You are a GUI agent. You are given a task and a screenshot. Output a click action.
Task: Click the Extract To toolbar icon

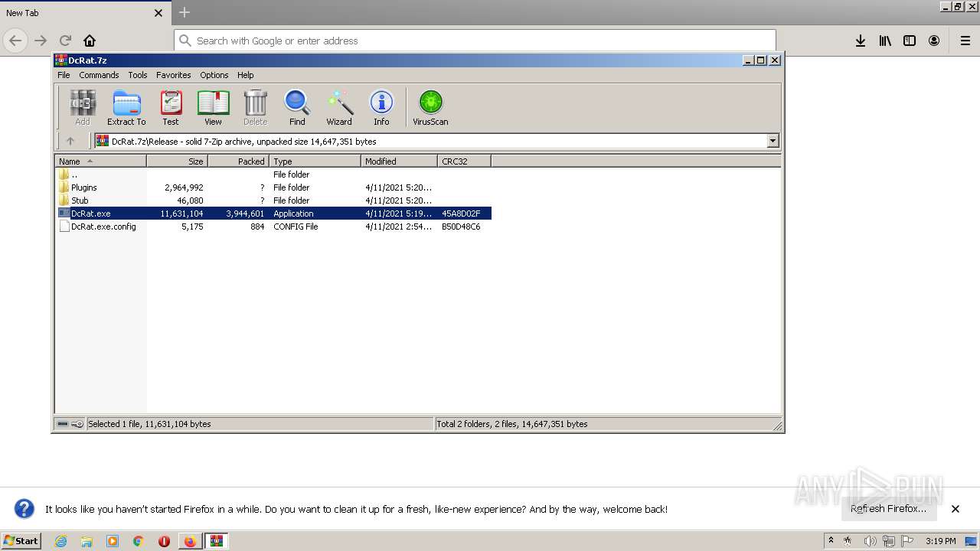pos(126,107)
